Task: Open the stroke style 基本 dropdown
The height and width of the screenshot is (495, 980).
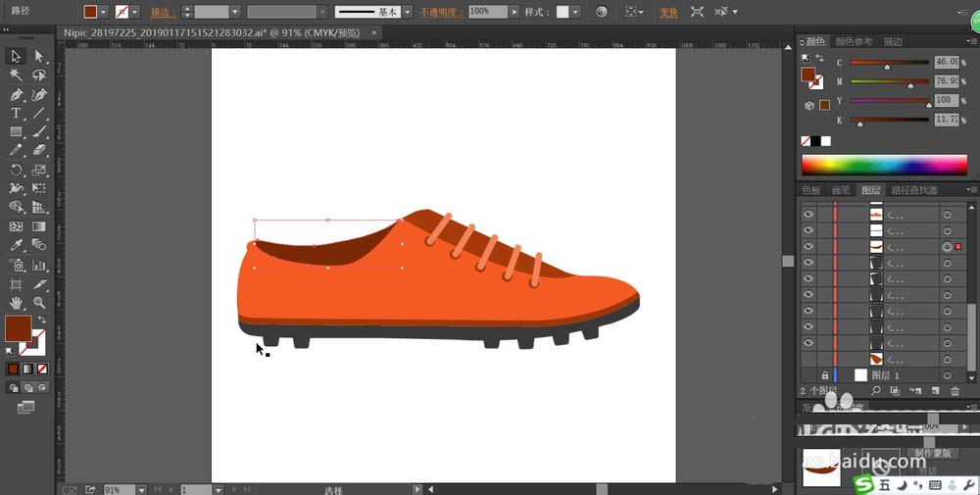Action: [409, 12]
